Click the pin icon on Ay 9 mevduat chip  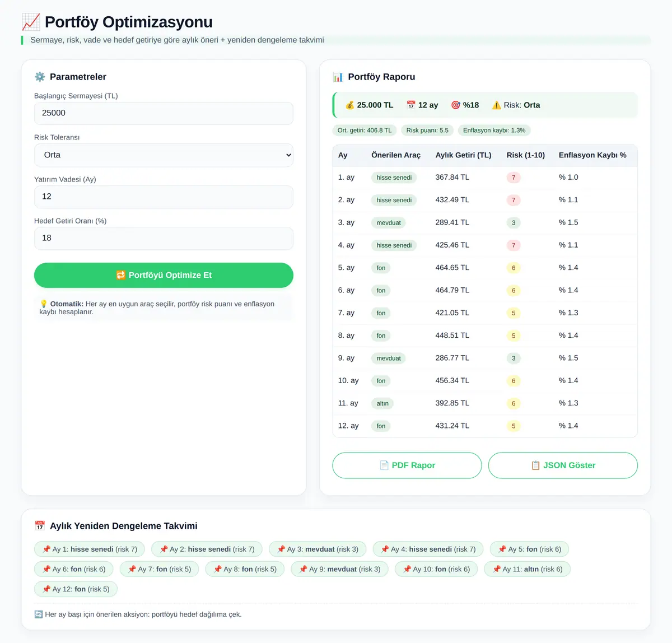[x=303, y=569]
